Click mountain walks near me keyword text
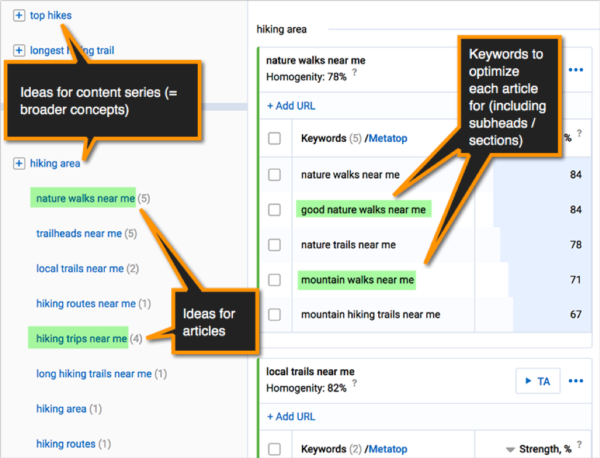The image size is (600, 458). click(357, 280)
